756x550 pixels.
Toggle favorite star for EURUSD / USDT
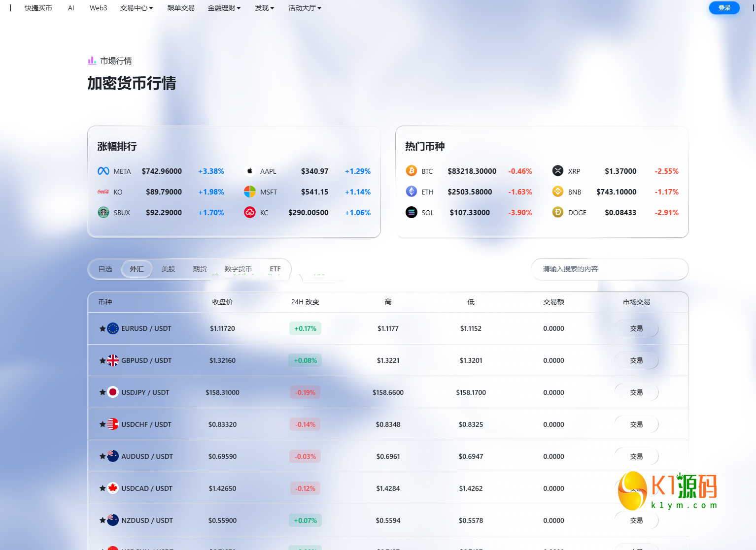point(103,328)
